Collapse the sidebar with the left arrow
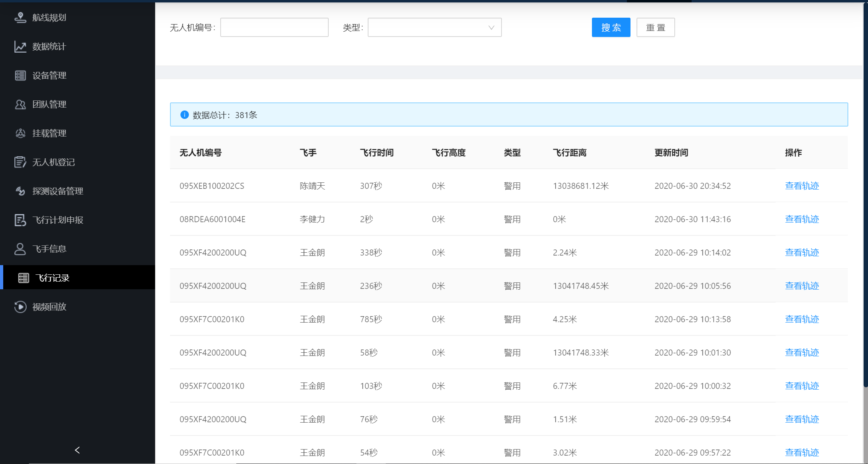The image size is (868, 464). (77, 450)
